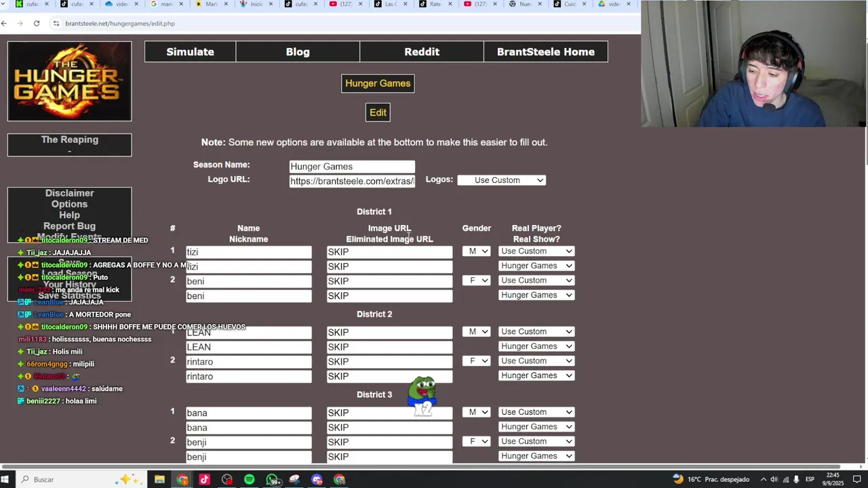Open network settings tray icon
Viewport: 868px width, 488px height.
coord(785,479)
